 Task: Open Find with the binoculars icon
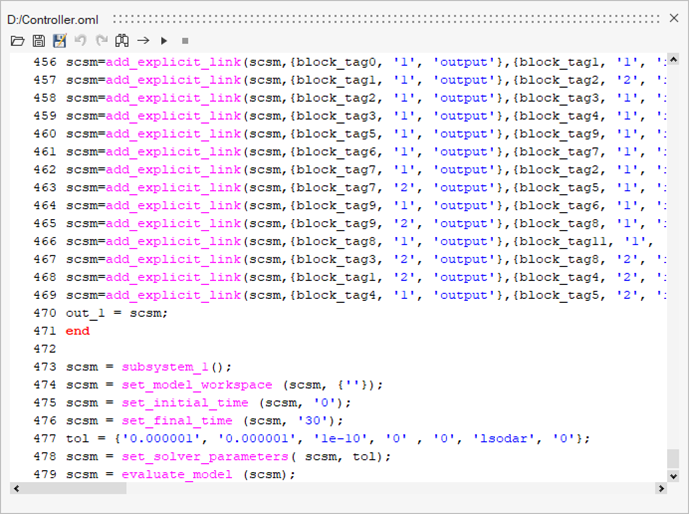point(122,41)
